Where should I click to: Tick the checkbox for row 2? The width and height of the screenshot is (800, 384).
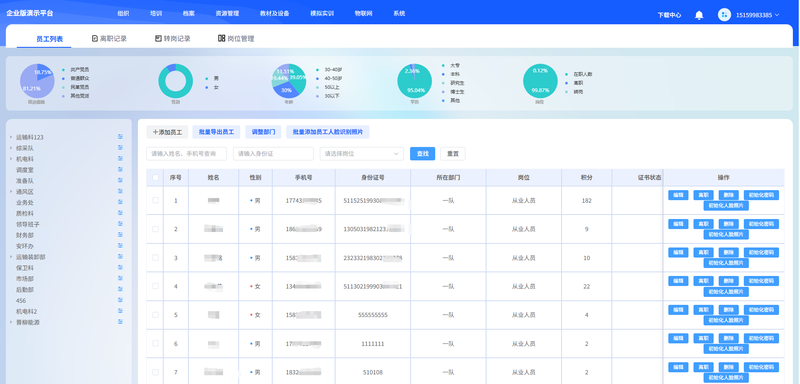click(155, 229)
